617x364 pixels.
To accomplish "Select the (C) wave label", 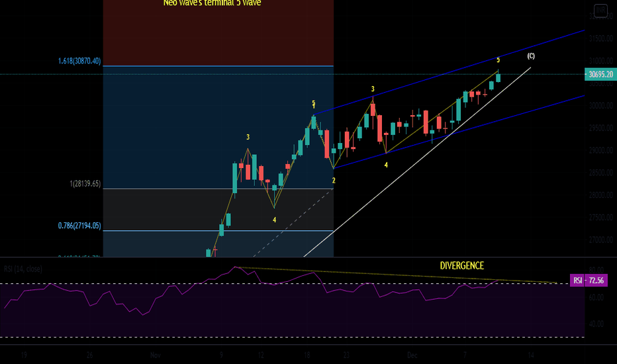I will (x=531, y=56).
